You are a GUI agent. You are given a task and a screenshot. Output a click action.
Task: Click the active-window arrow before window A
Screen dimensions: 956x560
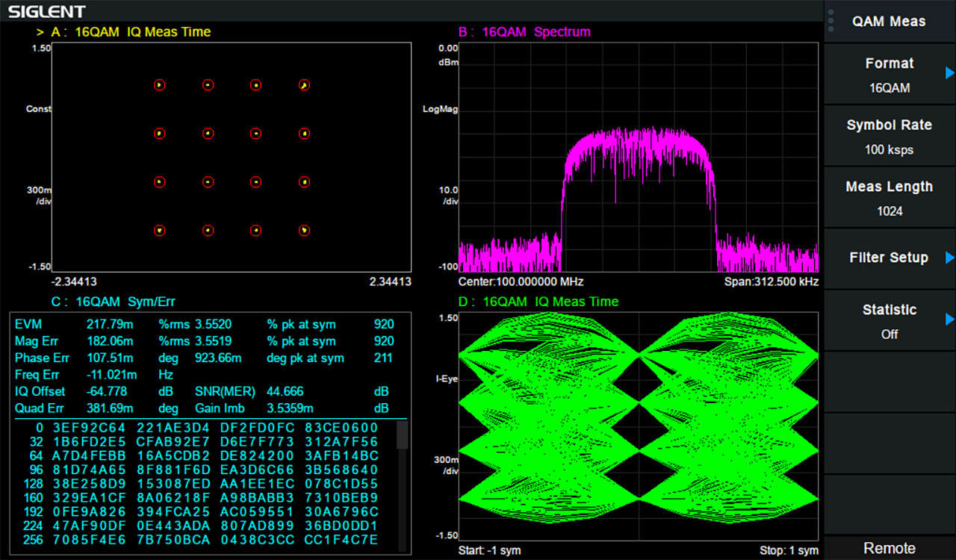[39, 32]
